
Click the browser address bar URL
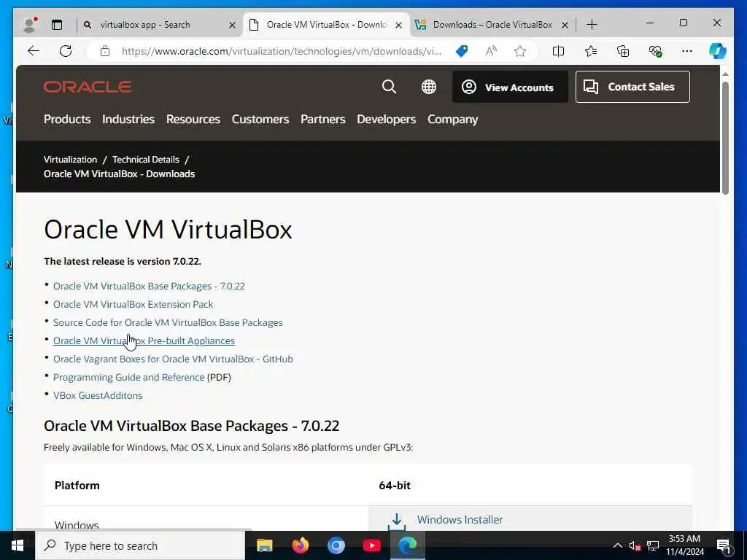pos(281,51)
